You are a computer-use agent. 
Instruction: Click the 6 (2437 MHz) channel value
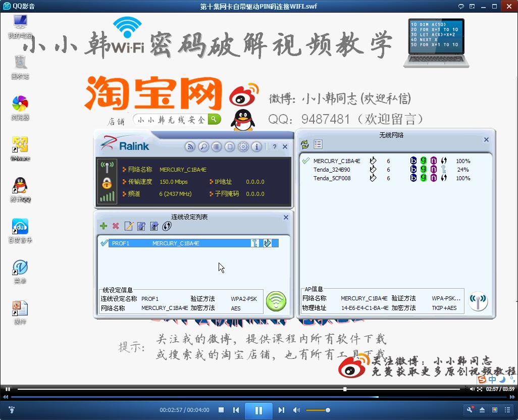tap(175, 194)
